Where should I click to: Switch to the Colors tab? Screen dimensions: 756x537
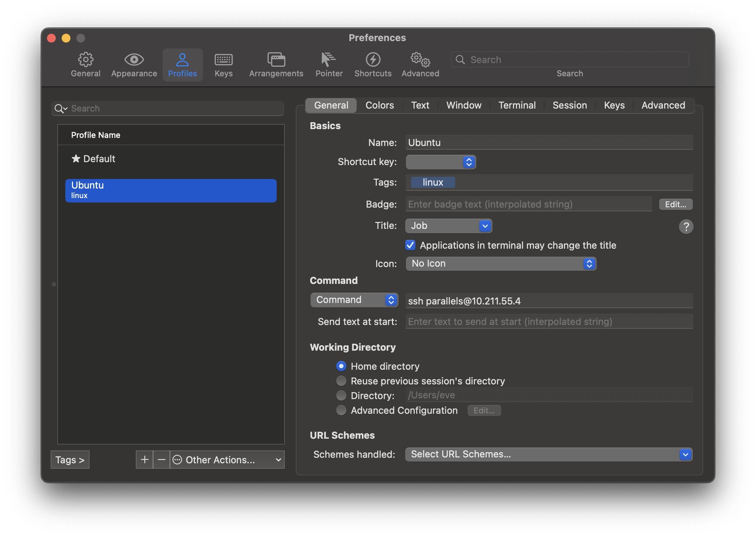380,105
